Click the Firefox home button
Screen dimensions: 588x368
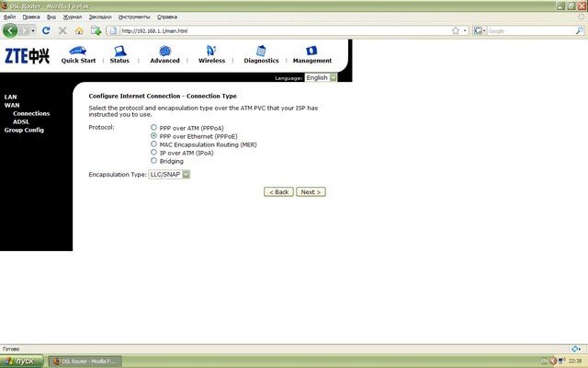pos(79,30)
